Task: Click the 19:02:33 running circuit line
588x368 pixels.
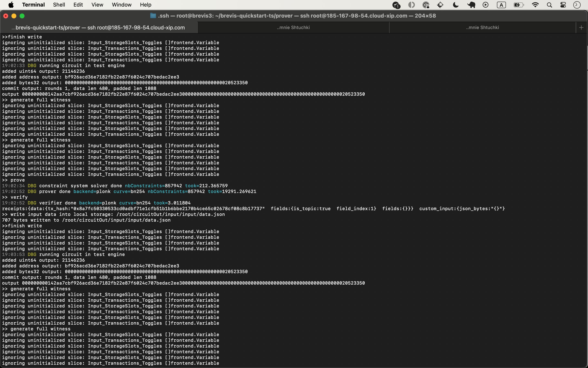Action: 63,65
